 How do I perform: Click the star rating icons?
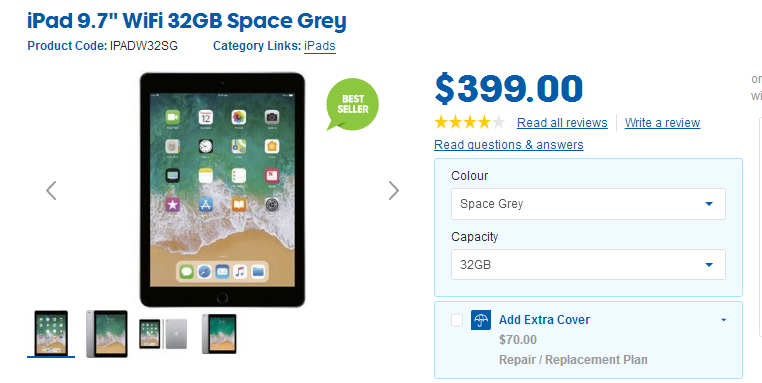(469, 122)
